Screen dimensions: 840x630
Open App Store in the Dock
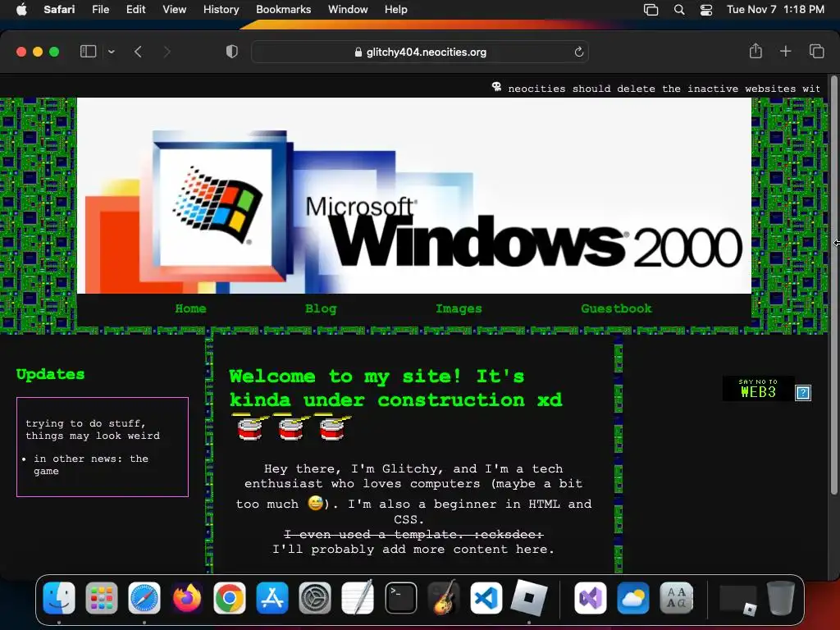tap(272, 598)
